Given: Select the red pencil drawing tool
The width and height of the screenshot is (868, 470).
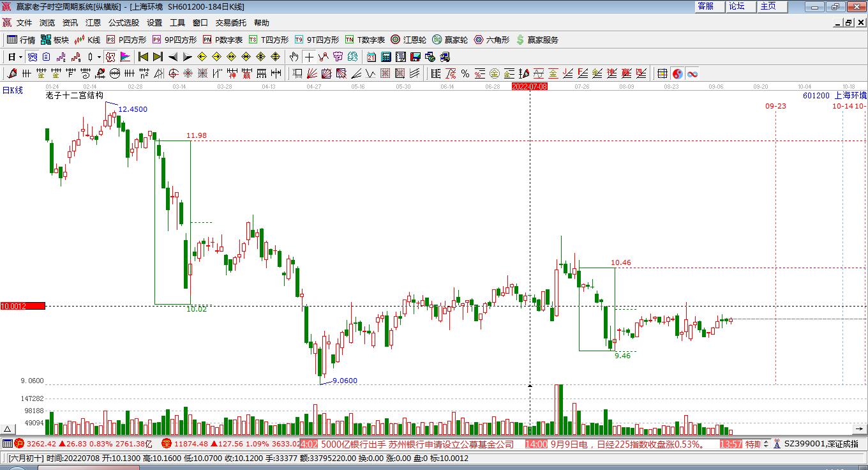Looking at the screenshot, I should tap(12, 73).
